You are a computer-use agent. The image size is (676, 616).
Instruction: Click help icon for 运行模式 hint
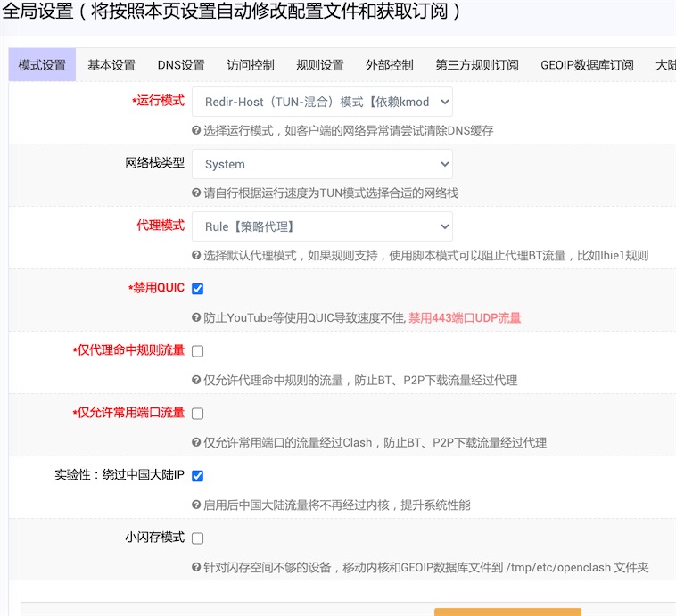196,130
